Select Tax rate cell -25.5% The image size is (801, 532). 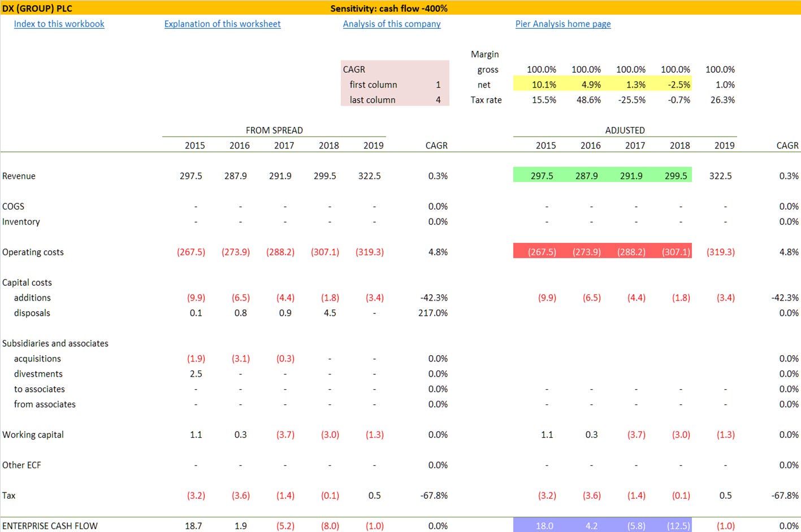pyautogui.click(x=632, y=100)
